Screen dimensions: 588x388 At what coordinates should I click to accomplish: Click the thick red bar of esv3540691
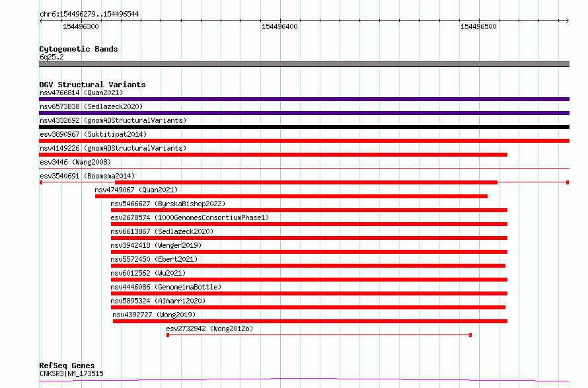[306, 182]
